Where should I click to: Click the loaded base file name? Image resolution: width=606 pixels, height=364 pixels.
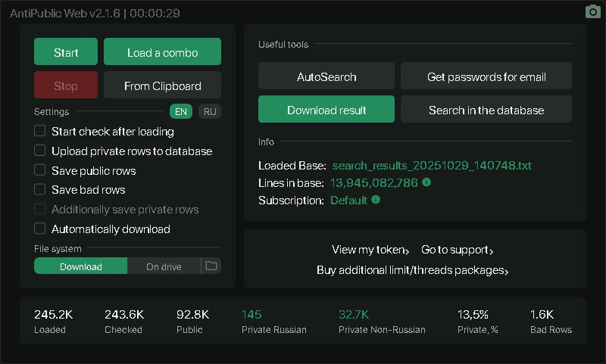(x=432, y=165)
